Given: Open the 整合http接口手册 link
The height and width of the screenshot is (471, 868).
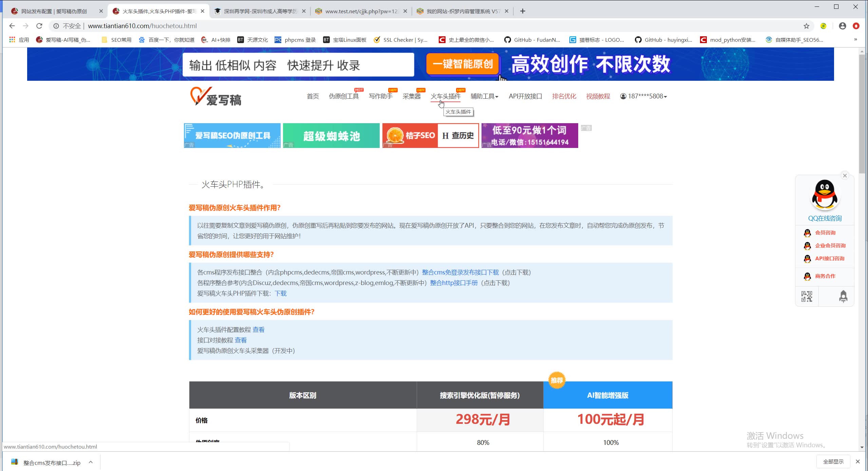Looking at the screenshot, I should pyautogui.click(x=454, y=283).
